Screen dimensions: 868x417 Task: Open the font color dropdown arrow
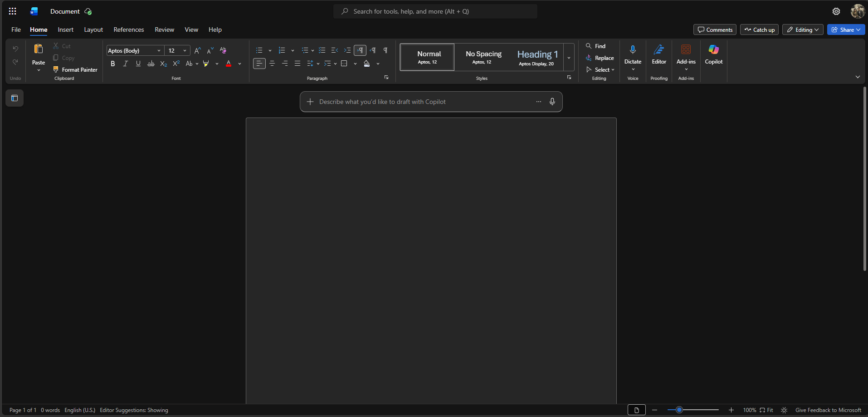pos(239,64)
